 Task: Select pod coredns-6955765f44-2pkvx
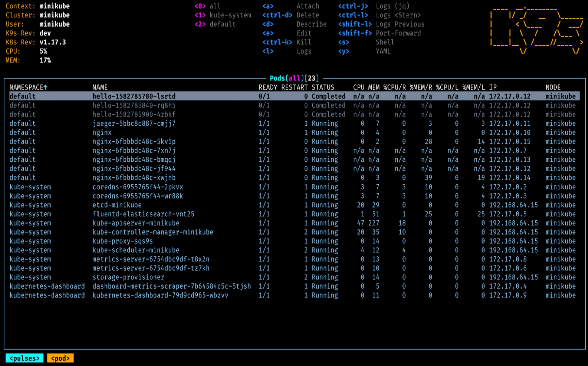click(x=295, y=187)
